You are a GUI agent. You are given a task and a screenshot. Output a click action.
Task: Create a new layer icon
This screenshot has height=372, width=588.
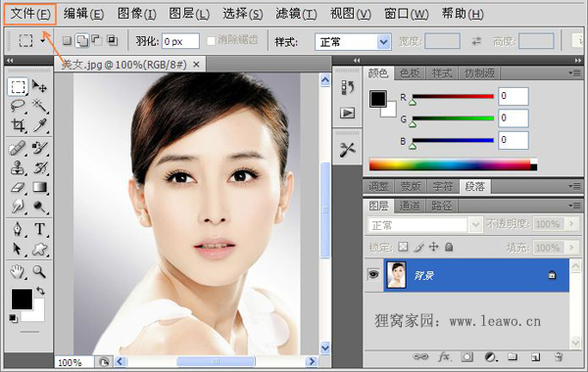[535, 357]
